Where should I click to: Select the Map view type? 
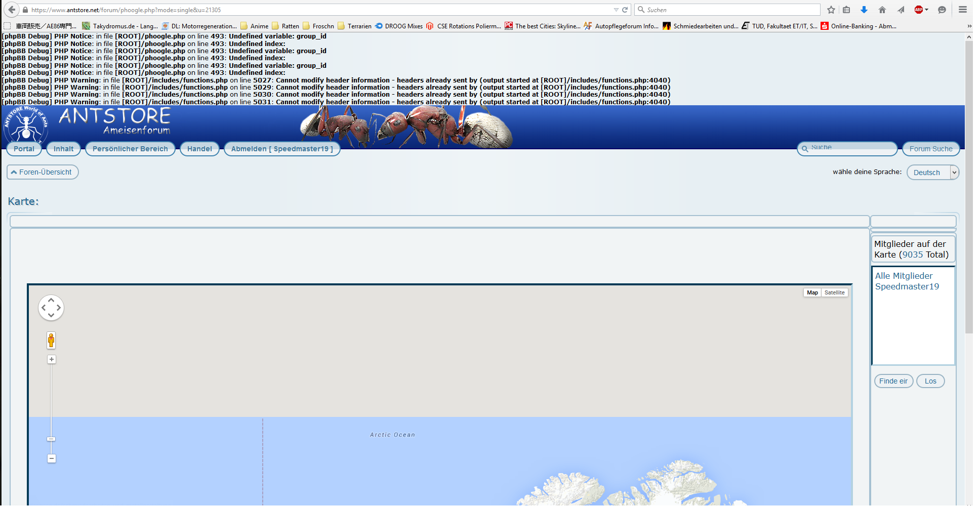(x=812, y=292)
